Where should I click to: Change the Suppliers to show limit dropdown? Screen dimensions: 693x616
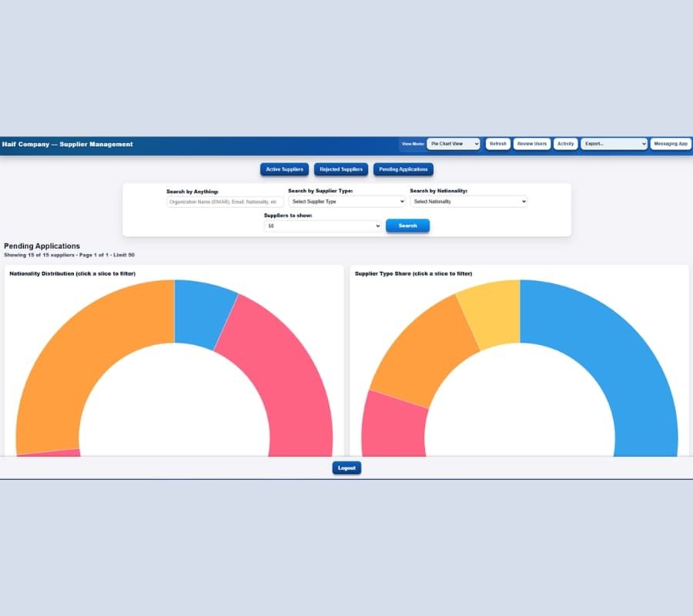point(321,226)
